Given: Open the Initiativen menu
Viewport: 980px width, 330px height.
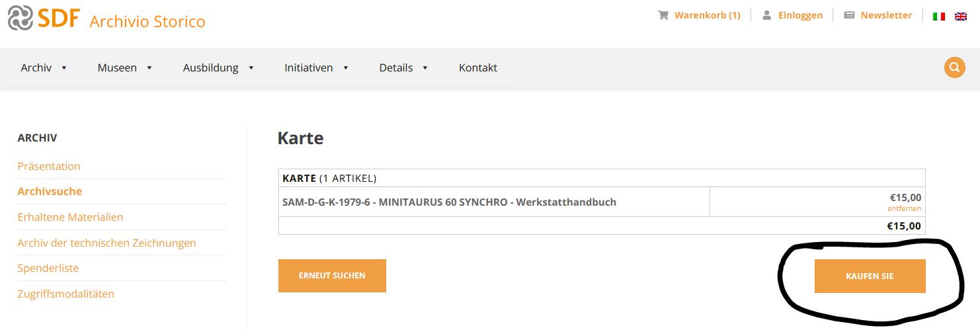Looking at the screenshot, I should [x=316, y=67].
